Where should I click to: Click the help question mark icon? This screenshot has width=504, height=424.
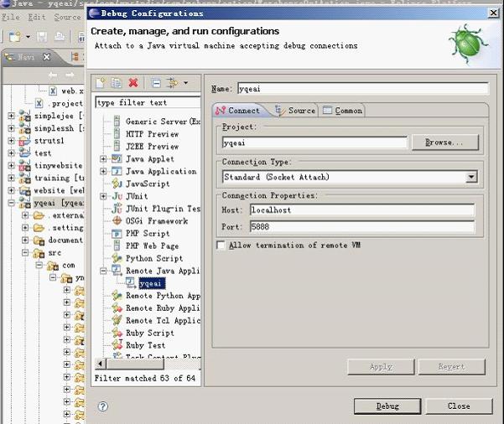point(103,406)
